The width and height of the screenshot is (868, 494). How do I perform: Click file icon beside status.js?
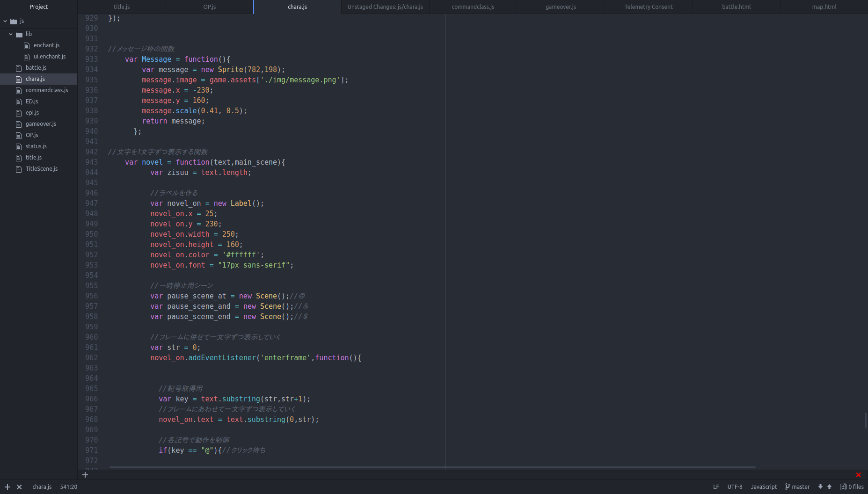point(19,147)
